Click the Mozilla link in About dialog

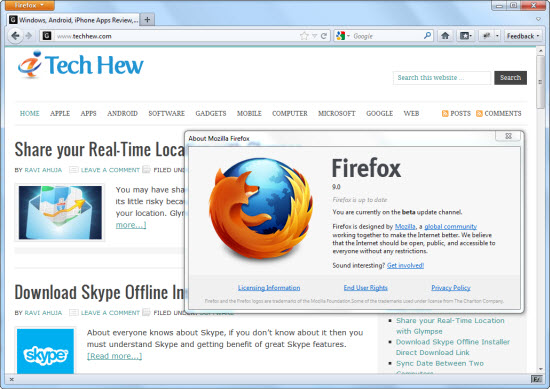click(405, 227)
